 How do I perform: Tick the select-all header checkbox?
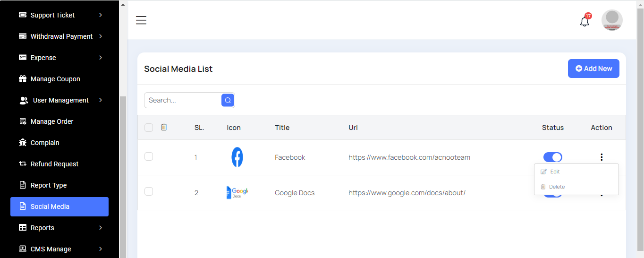(x=149, y=128)
